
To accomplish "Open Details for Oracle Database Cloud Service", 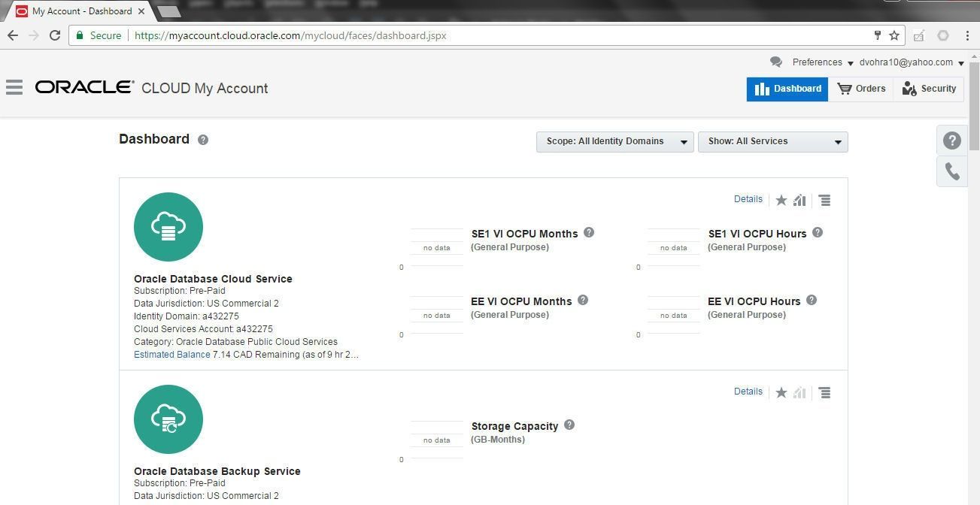I will [x=748, y=199].
